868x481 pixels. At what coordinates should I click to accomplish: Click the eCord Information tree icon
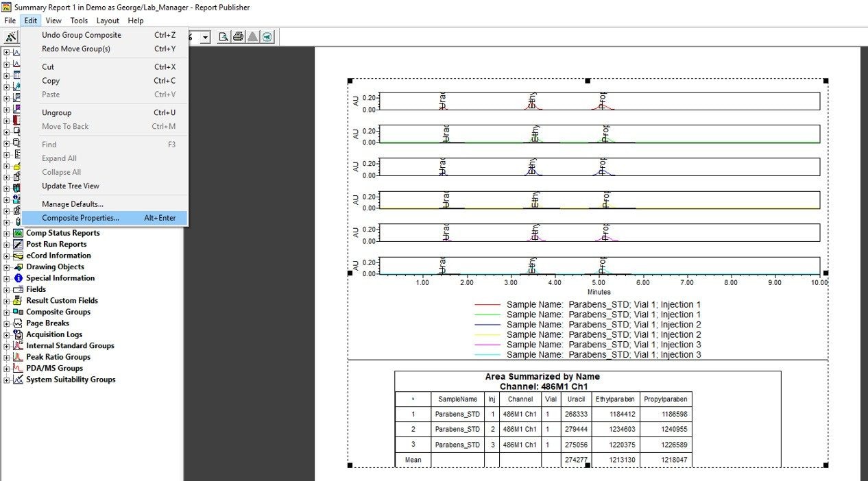tap(17, 256)
